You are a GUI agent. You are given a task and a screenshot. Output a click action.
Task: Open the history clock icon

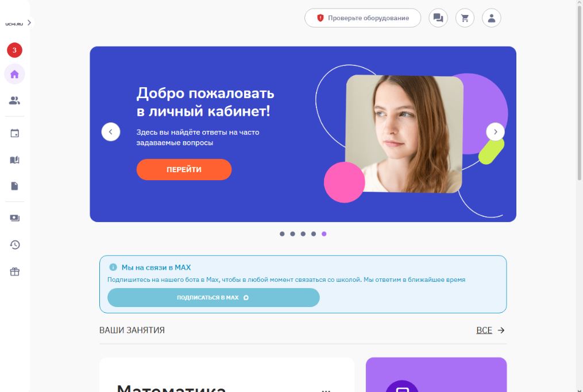[14, 244]
